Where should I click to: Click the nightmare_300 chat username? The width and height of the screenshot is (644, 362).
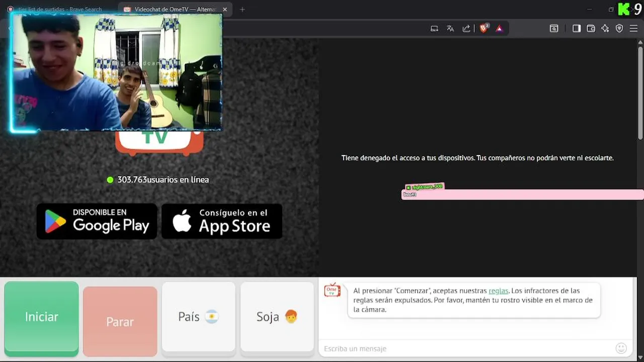point(427,187)
